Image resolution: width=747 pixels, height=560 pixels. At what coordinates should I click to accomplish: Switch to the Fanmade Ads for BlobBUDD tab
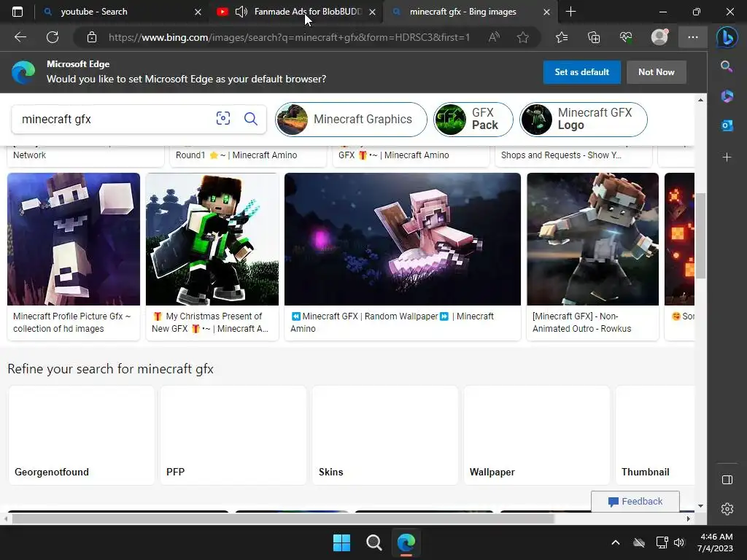coord(295,12)
